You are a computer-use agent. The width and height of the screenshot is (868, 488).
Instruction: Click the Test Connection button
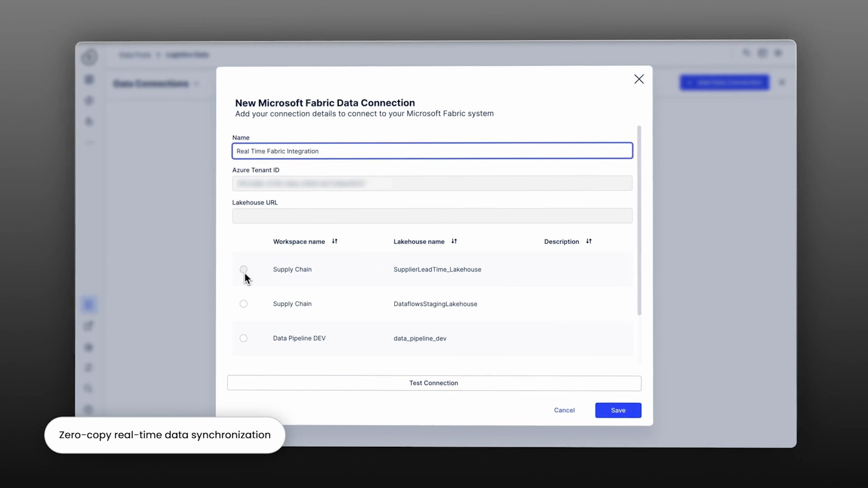[434, 383]
